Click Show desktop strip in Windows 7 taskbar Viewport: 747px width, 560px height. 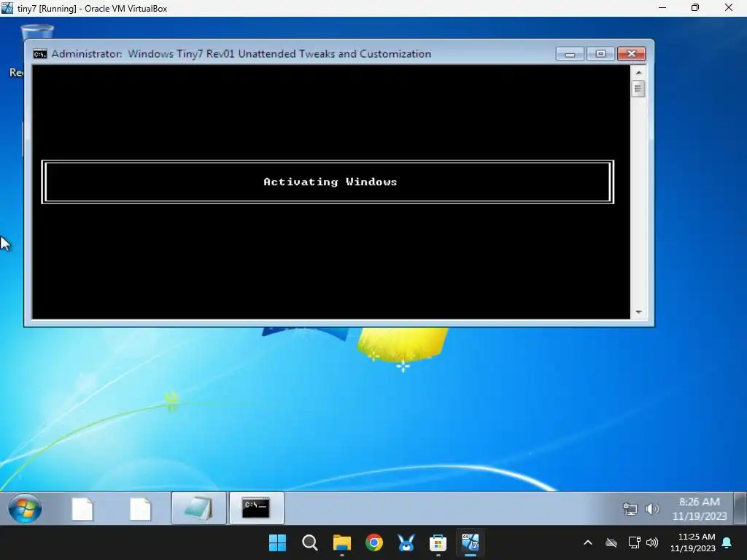point(740,508)
